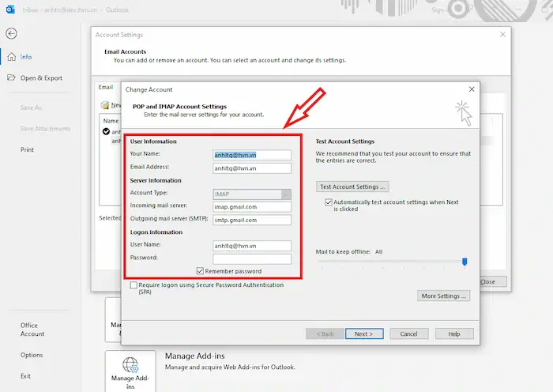
Task: Adjust Mail to keep offline slider handle
Action: pos(465,262)
